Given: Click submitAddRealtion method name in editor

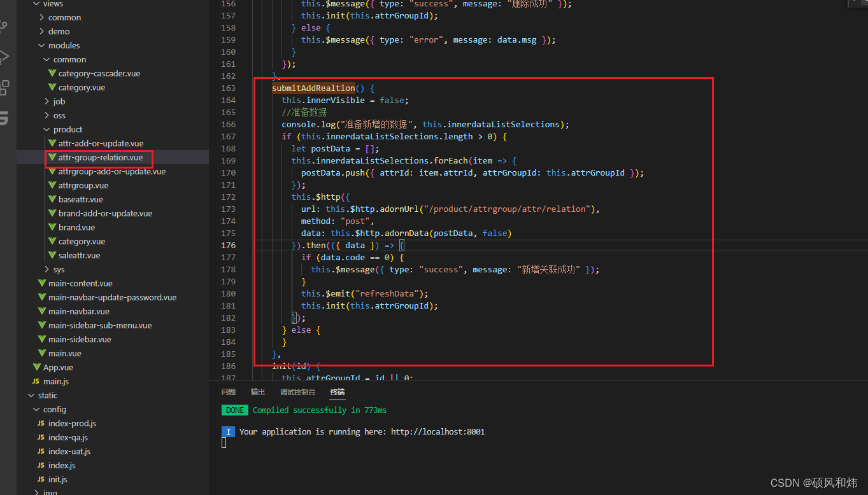Looking at the screenshot, I should coord(313,88).
